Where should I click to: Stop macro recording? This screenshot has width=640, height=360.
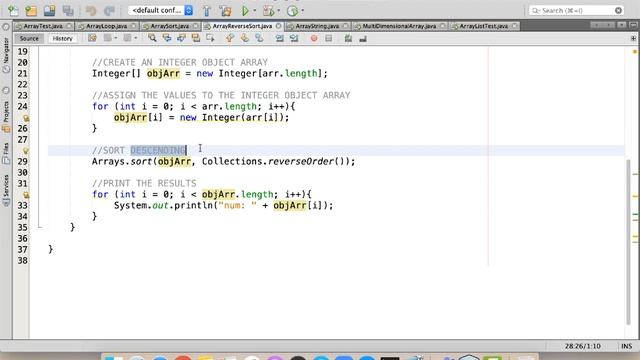click(329, 38)
